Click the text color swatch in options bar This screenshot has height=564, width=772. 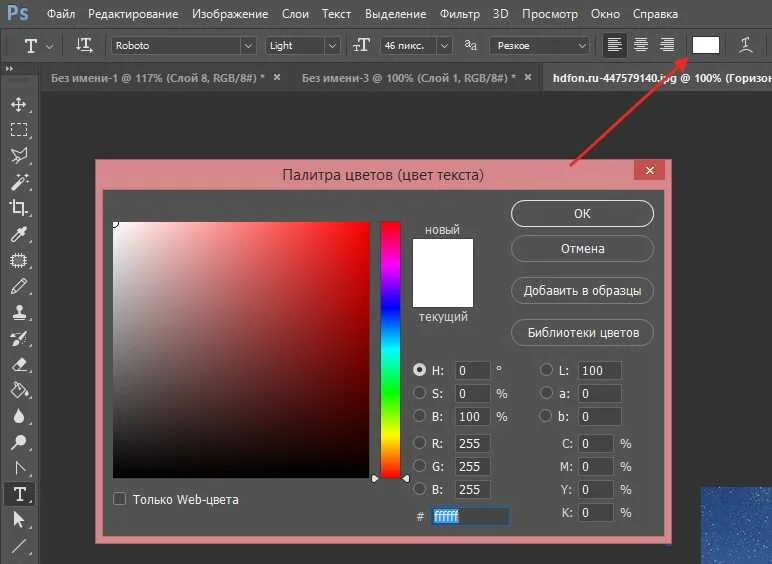tap(706, 45)
